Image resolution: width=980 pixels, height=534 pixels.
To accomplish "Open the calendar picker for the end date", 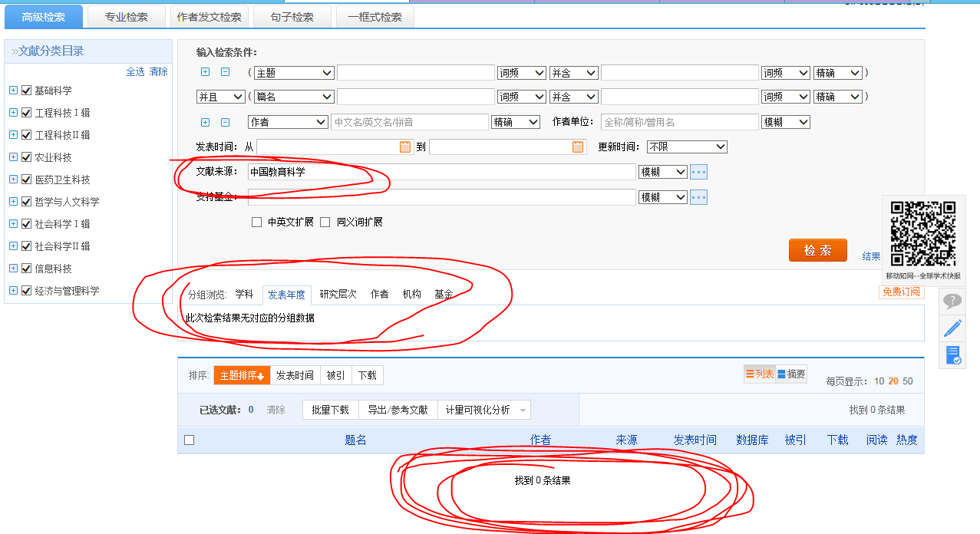I will (x=578, y=147).
